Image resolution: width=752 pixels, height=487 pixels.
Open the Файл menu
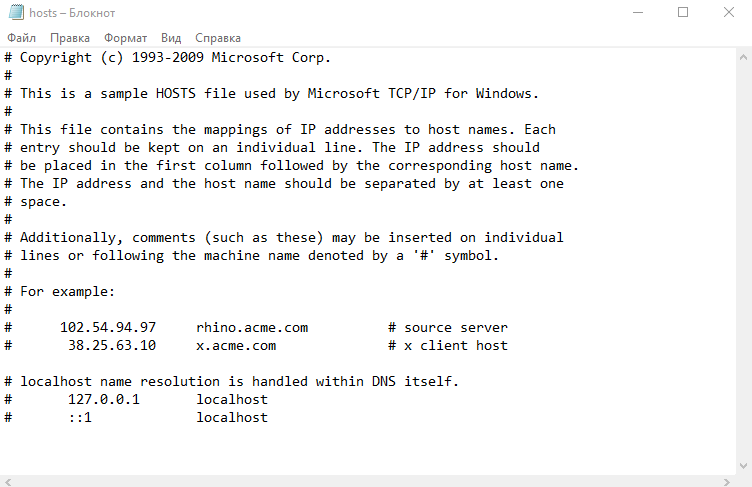point(21,37)
